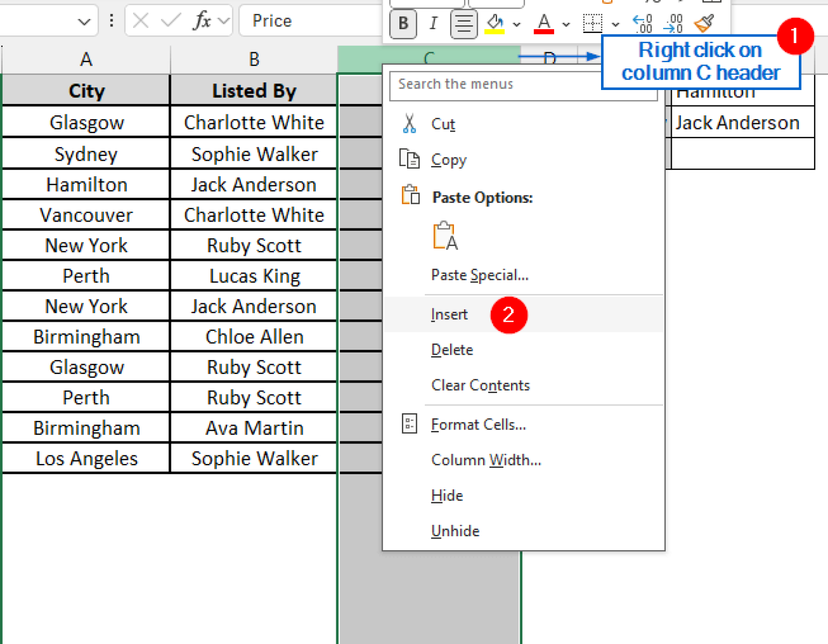Click the Decrease Decimal icon
The image size is (828, 644).
(x=673, y=23)
